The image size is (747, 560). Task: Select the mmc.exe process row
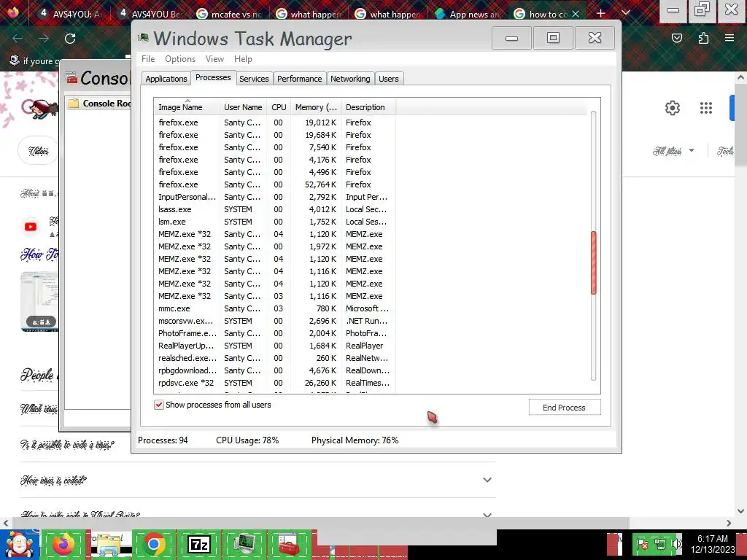tap(274, 308)
